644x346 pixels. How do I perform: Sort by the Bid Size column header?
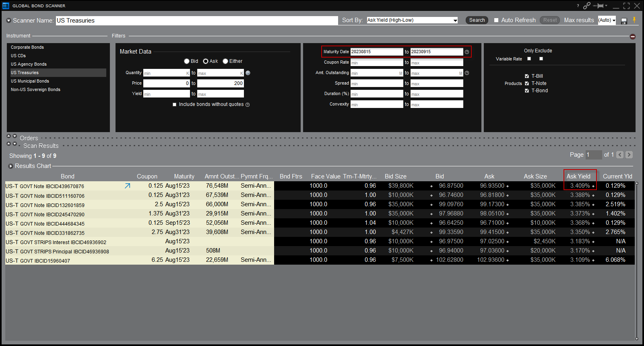(395, 176)
